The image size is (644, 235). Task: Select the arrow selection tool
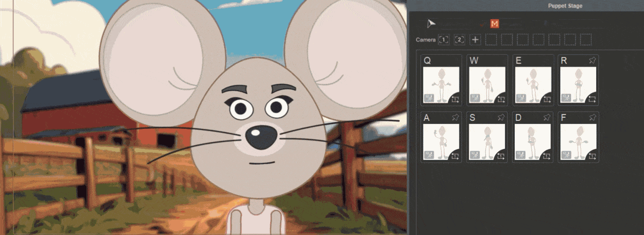click(x=431, y=24)
